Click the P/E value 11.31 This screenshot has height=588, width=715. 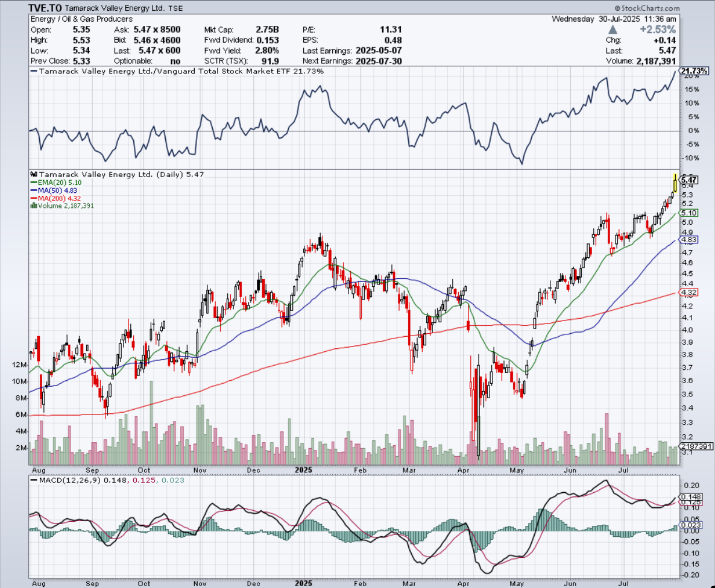391,30
